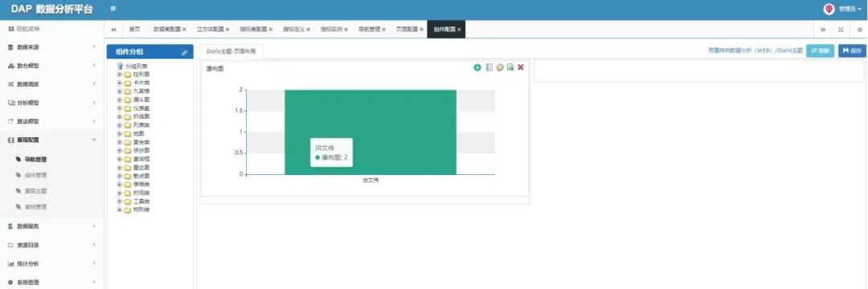Open the palette style icon in widget toolbar
Viewport: 868px width, 289px height.
[x=500, y=67]
